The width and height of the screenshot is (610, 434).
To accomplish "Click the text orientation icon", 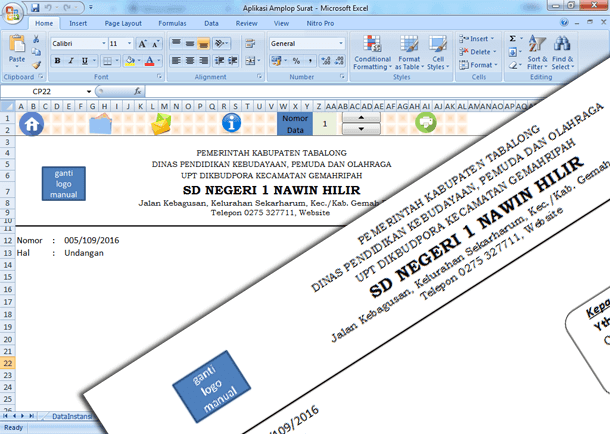I will tap(219, 43).
